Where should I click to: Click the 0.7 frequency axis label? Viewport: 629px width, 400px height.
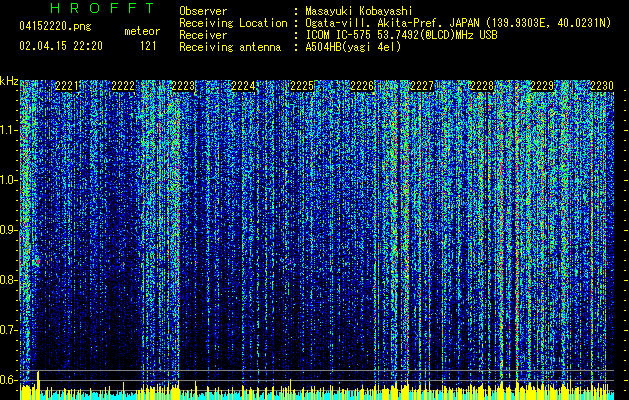pos(9,330)
